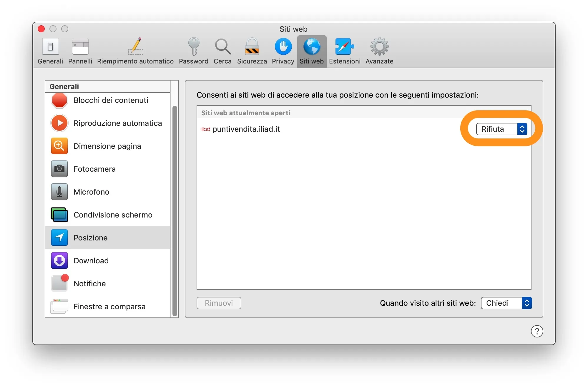Switch to Blocchi dei contenuti section

coord(111,100)
